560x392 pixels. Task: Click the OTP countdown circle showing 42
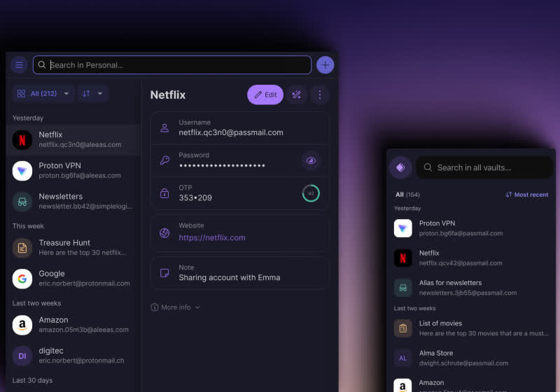pos(311,193)
